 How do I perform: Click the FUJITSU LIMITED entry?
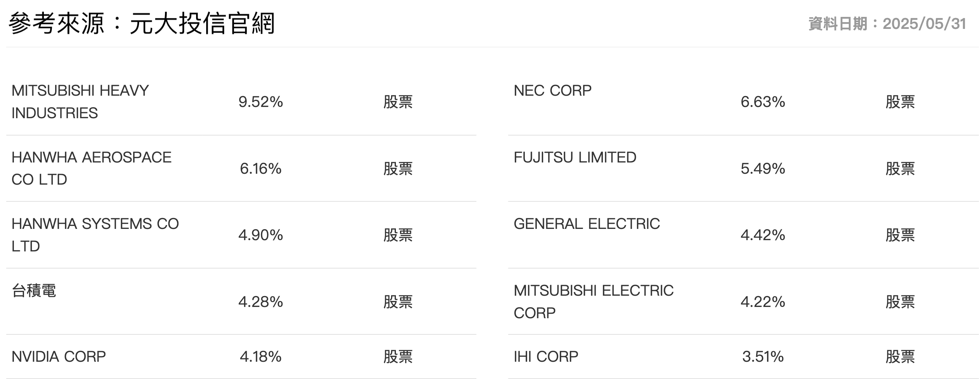pos(743,168)
